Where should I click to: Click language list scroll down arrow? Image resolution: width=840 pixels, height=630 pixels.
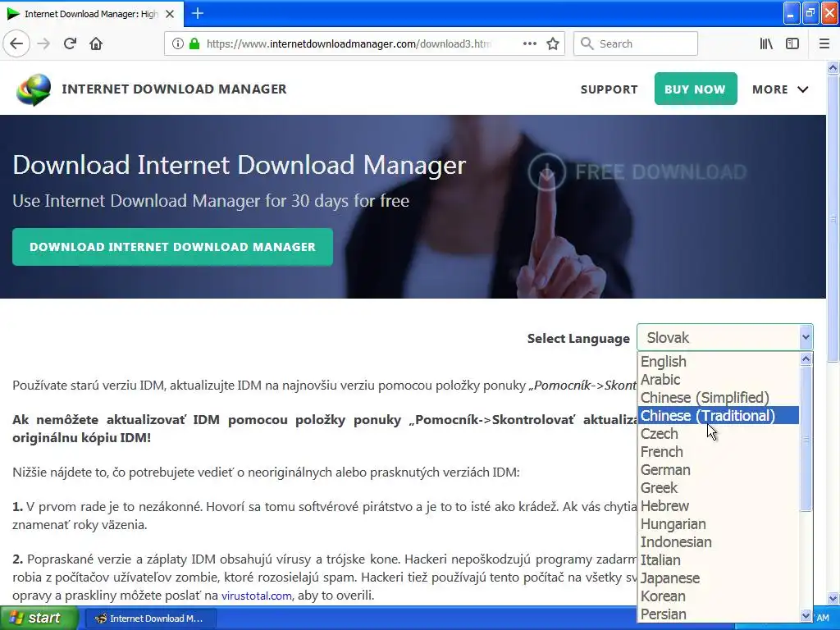(806, 616)
